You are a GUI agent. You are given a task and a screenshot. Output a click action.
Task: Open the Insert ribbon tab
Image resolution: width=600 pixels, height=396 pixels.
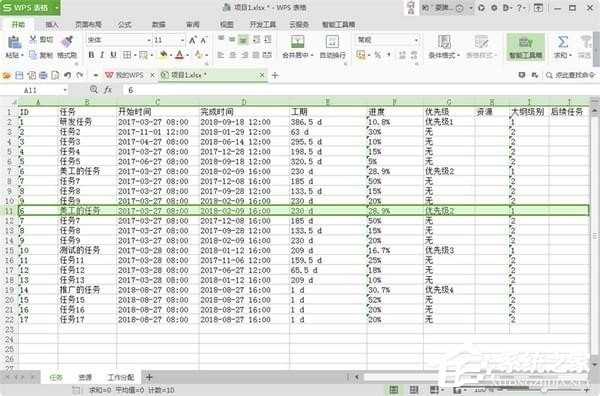52,25
